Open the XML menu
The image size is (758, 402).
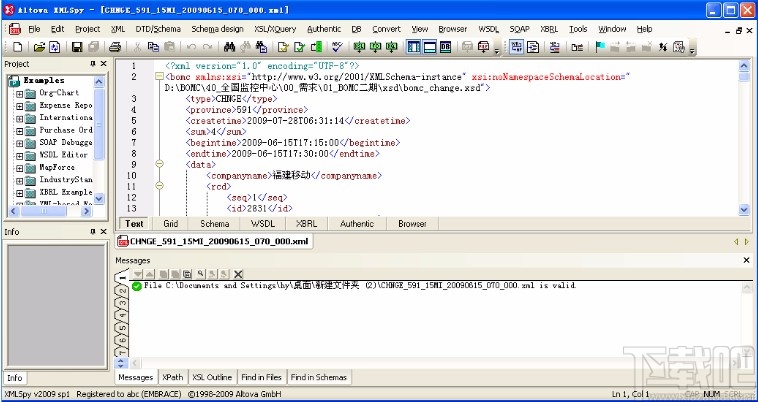(x=118, y=29)
